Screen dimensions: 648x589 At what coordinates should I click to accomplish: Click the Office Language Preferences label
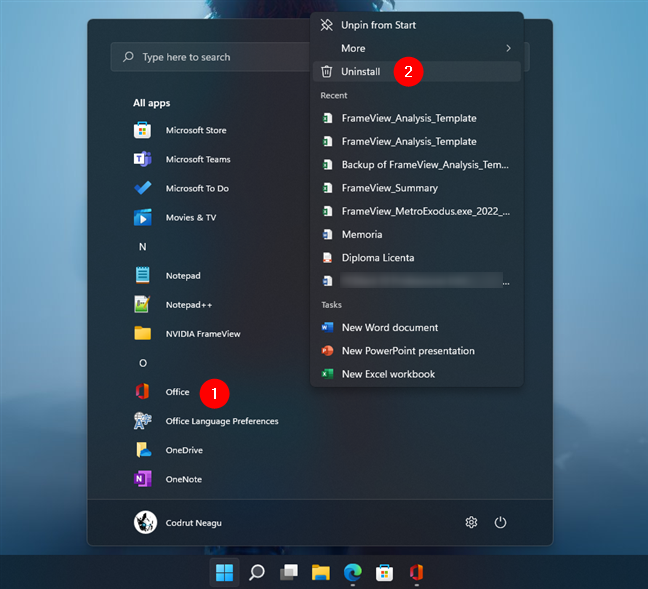(222, 421)
